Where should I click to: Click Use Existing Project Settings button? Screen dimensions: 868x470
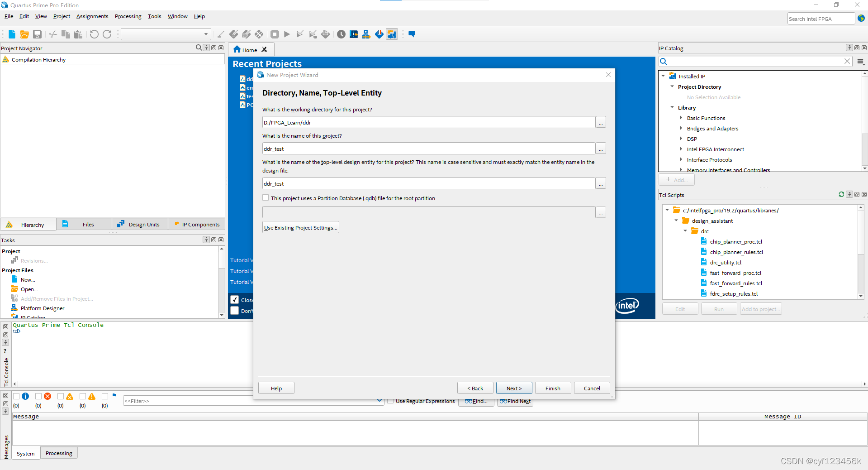(x=301, y=227)
